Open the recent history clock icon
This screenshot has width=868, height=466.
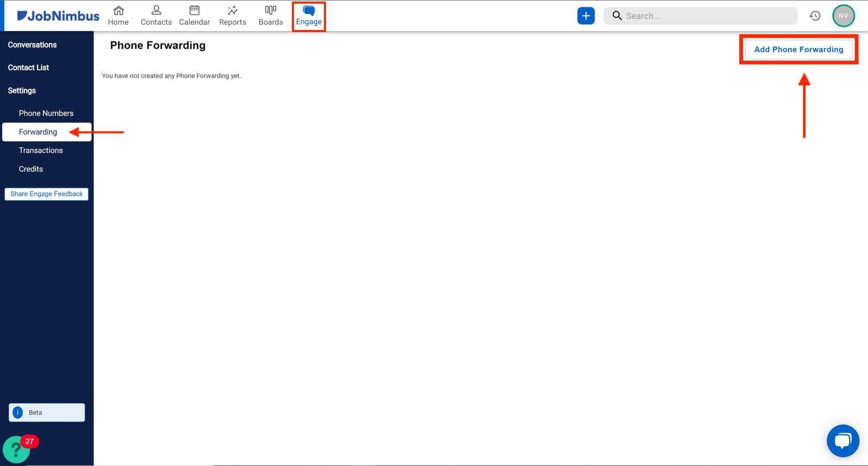pyautogui.click(x=815, y=16)
